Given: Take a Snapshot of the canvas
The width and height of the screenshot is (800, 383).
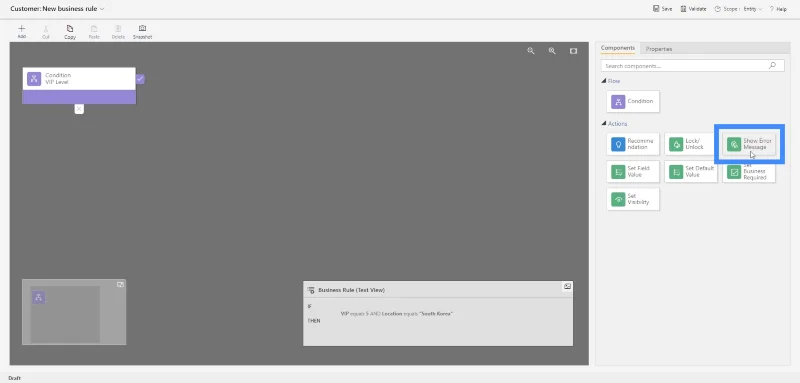Looking at the screenshot, I should click(x=142, y=32).
